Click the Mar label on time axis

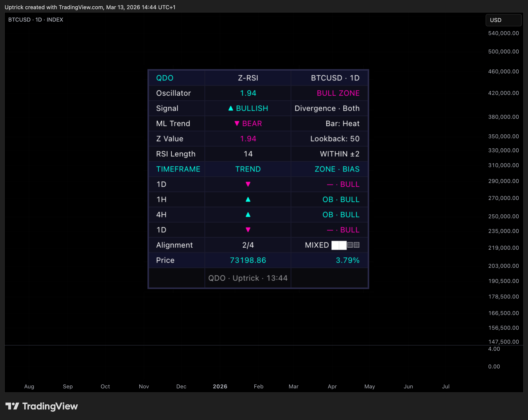[x=293, y=387]
